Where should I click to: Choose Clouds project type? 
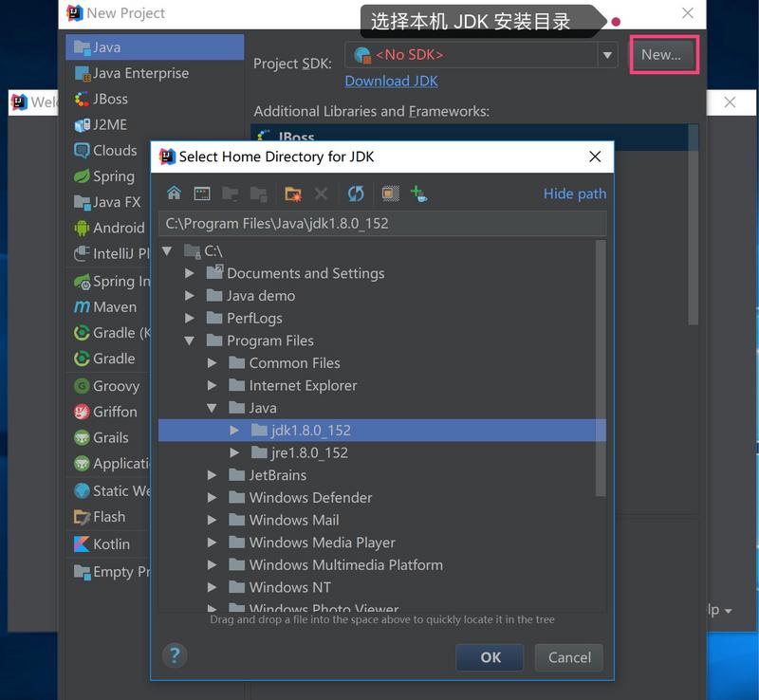[105, 151]
